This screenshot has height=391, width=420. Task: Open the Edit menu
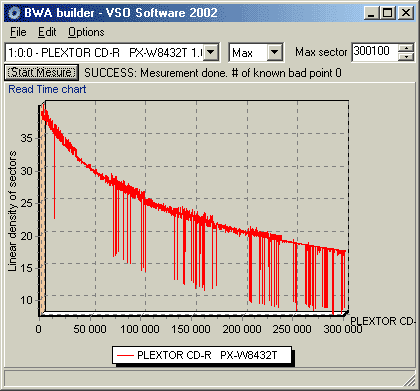click(47, 32)
